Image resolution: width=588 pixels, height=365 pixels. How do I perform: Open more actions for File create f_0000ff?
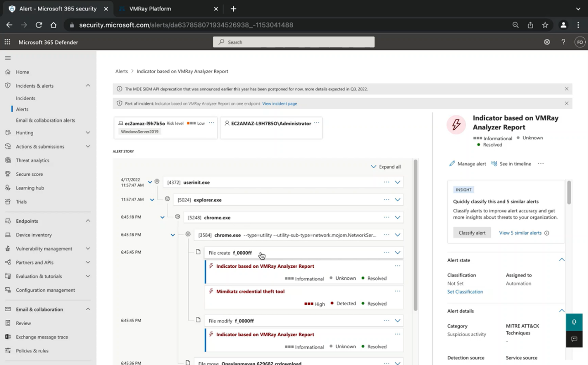(x=387, y=253)
